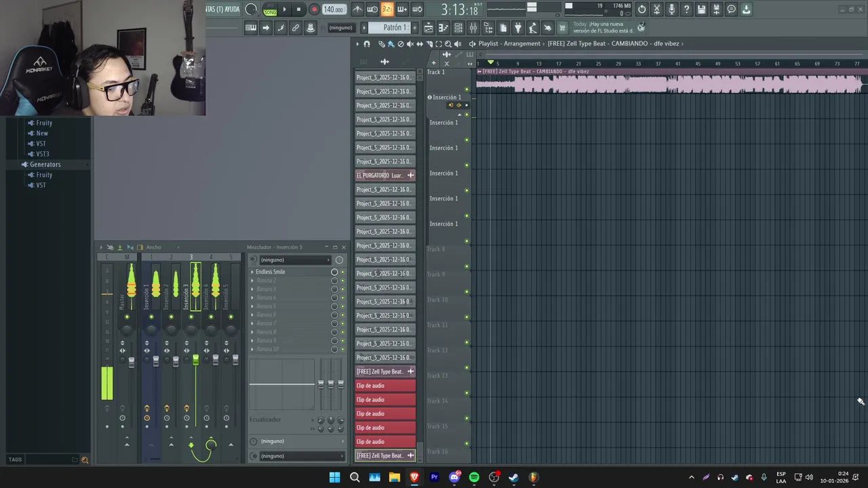
Task: Mute playlist Track 1 via its green LED
Action: 467,89
